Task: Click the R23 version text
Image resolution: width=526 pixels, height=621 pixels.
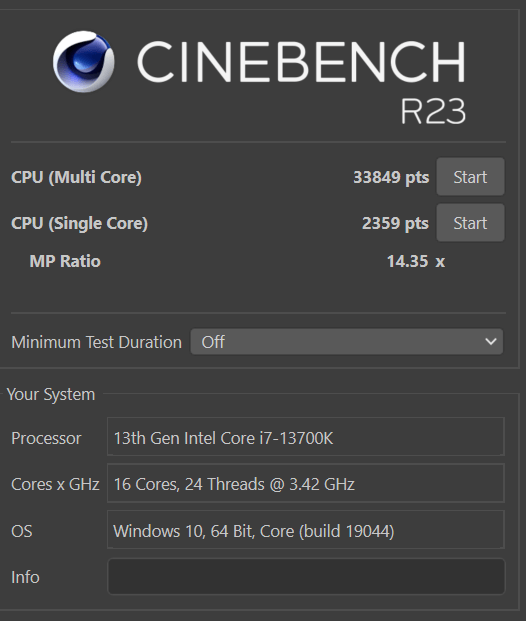Action: pos(433,111)
